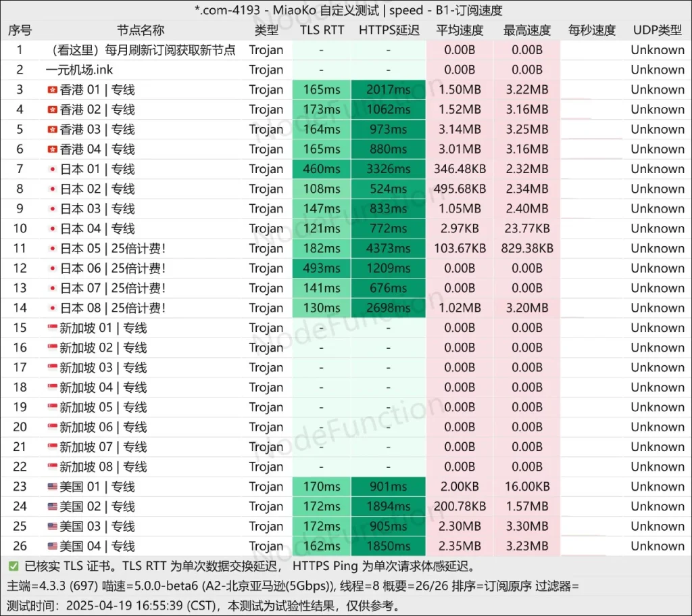Click the 3.30MB max speed cell
The height and width of the screenshot is (616, 692).
pos(527,526)
